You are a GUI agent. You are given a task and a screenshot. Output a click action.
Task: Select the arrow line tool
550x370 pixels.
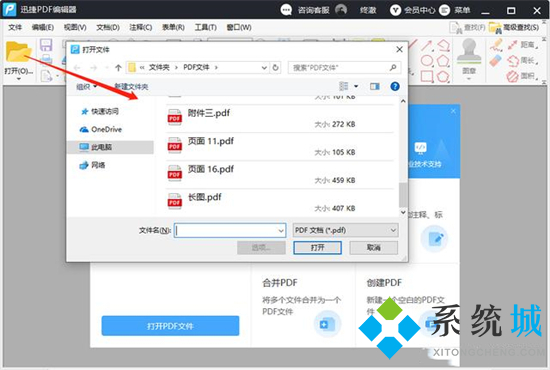[x=427, y=45]
